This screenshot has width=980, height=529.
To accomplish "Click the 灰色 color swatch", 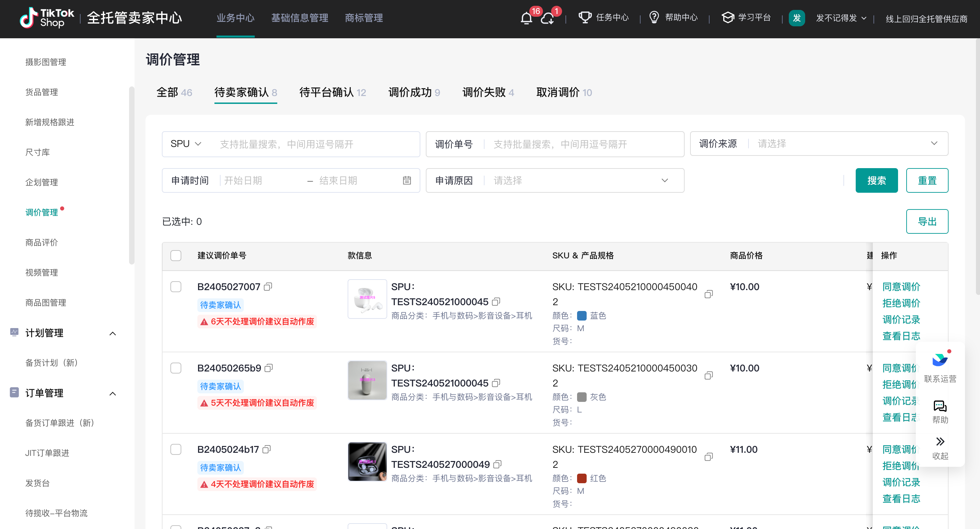I will pyautogui.click(x=582, y=397).
